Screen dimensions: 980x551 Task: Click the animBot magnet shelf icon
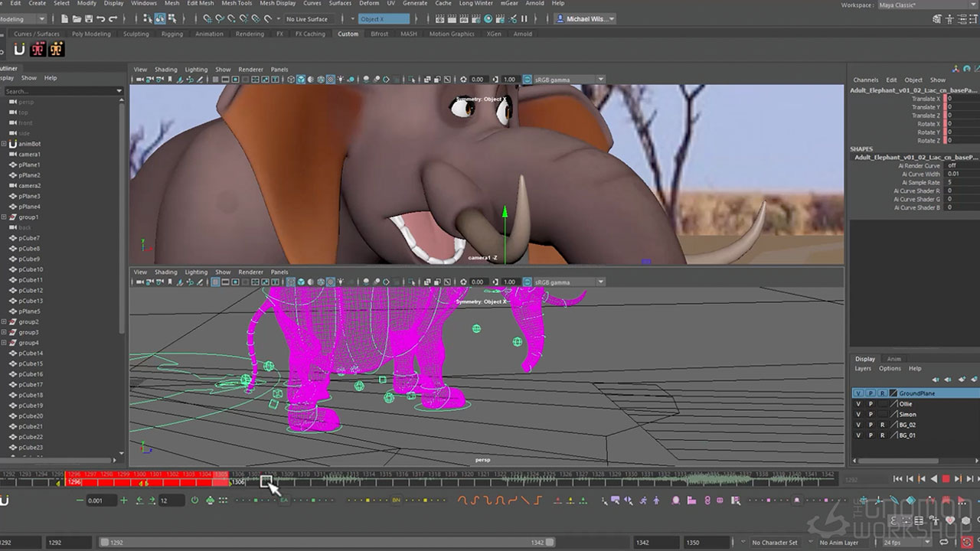(19, 50)
